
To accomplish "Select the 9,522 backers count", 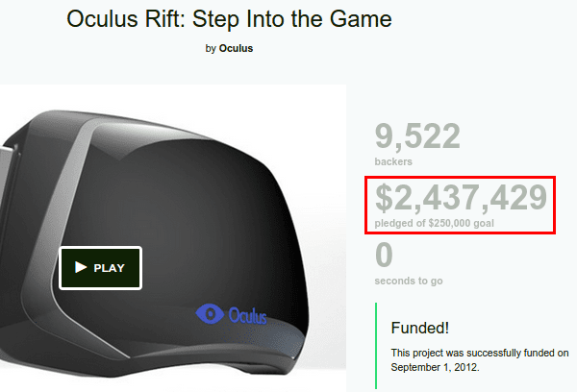I will click(x=417, y=136).
